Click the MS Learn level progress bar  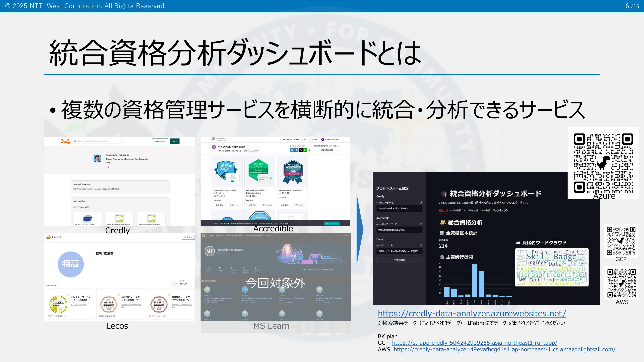pyautogui.click(x=314, y=270)
